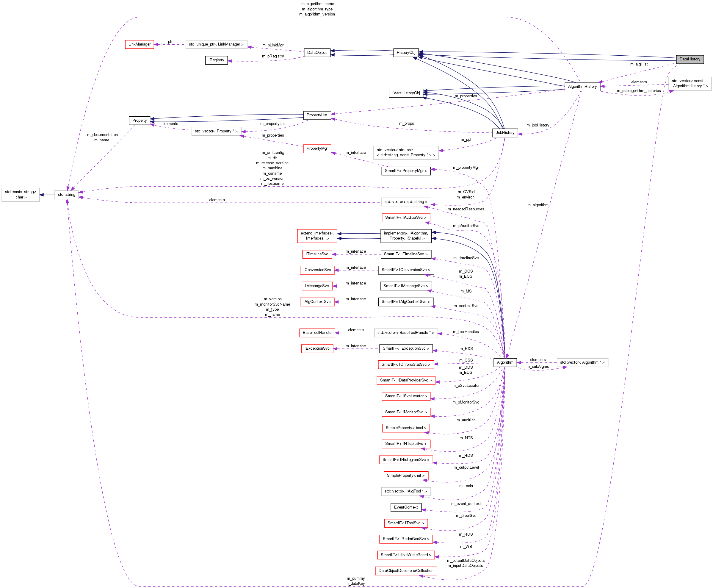
Task: Open the std::vector< Algorithm * > node
Action: click(x=582, y=362)
